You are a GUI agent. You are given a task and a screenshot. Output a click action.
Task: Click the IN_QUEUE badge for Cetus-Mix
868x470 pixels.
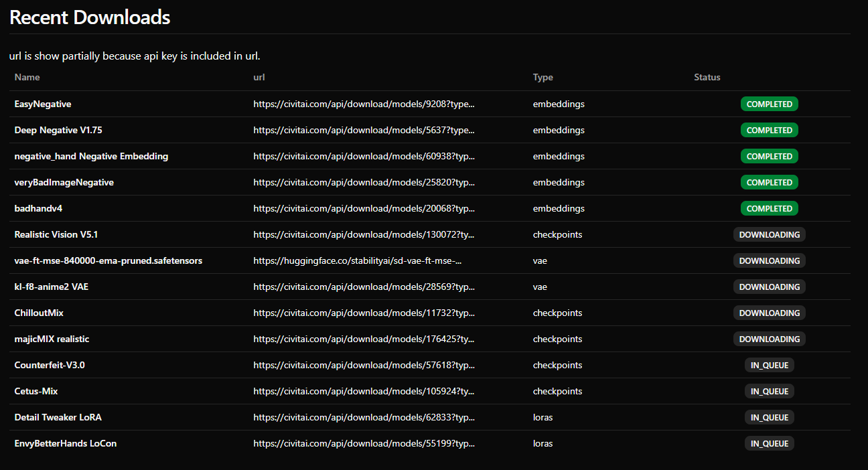tap(769, 392)
